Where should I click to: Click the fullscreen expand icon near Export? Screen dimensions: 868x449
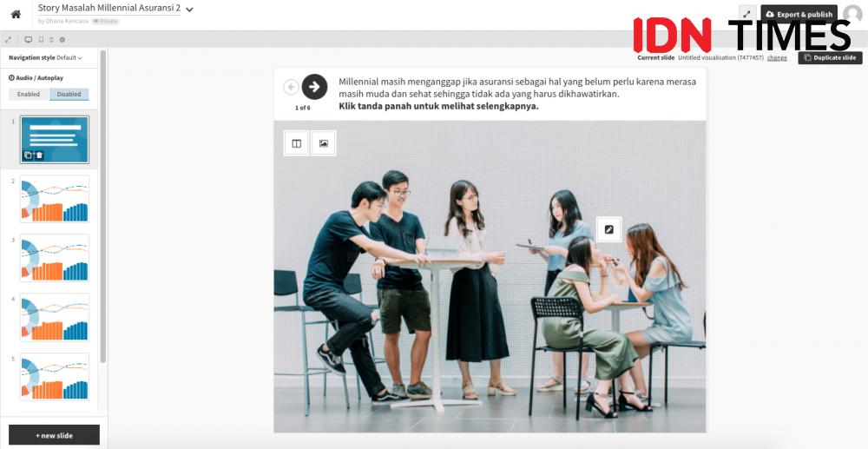tap(746, 15)
